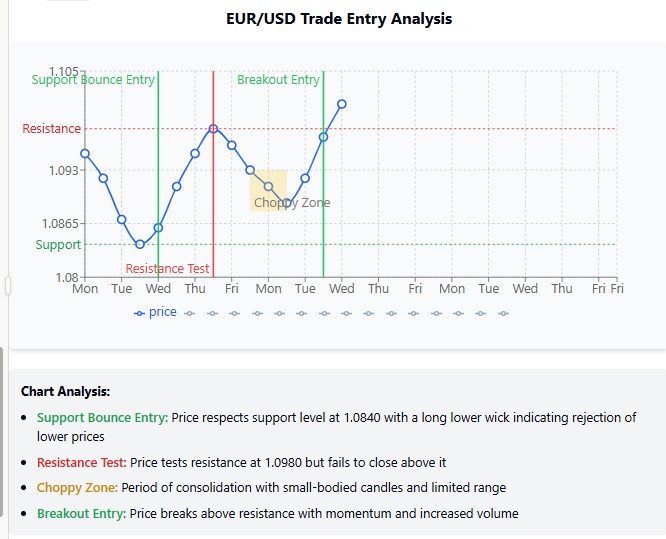
Task: Click the red "Resistance" y-axis label
Action: pos(52,129)
